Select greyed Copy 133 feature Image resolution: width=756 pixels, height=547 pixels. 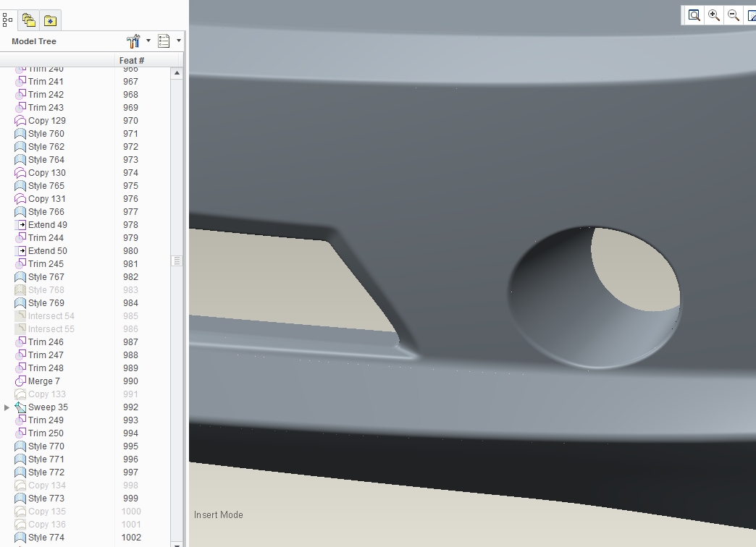point(47,394)
